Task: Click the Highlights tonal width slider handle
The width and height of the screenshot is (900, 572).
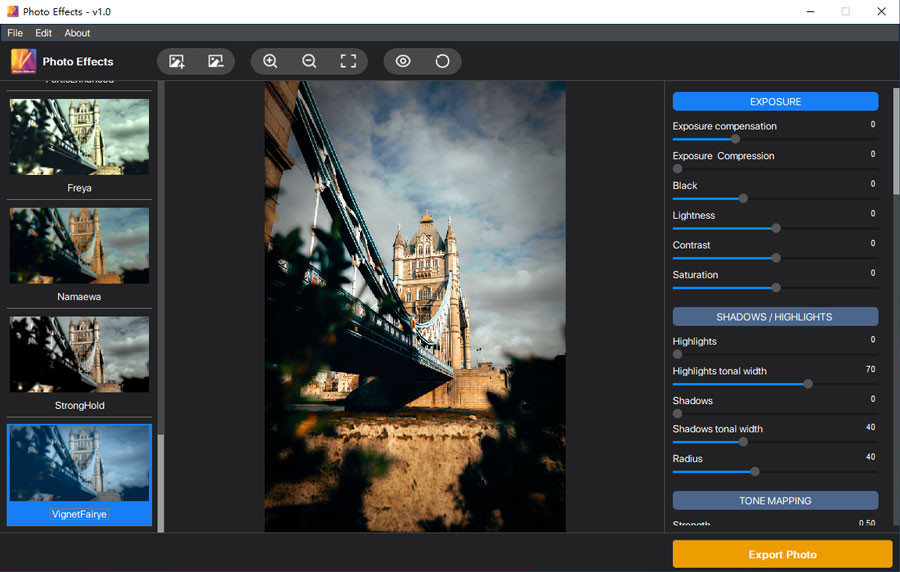Action: click(x=808, y=384)
